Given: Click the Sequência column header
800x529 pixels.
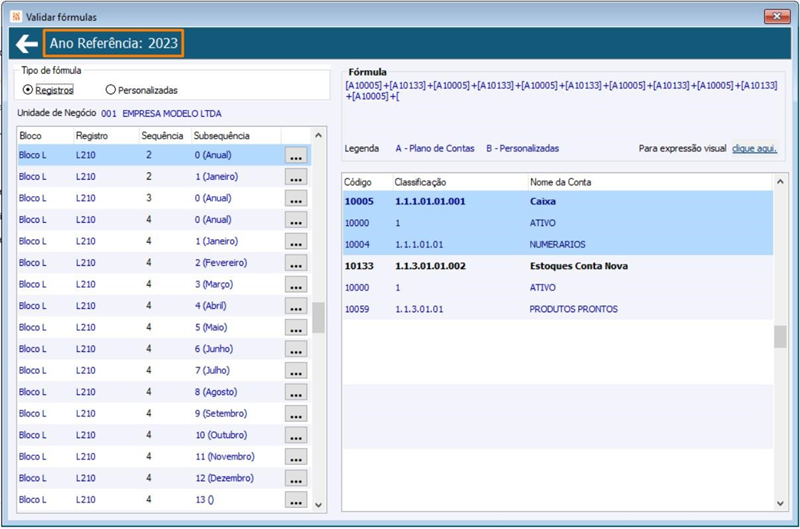Looking at the screenshot, I should [165, 136].
